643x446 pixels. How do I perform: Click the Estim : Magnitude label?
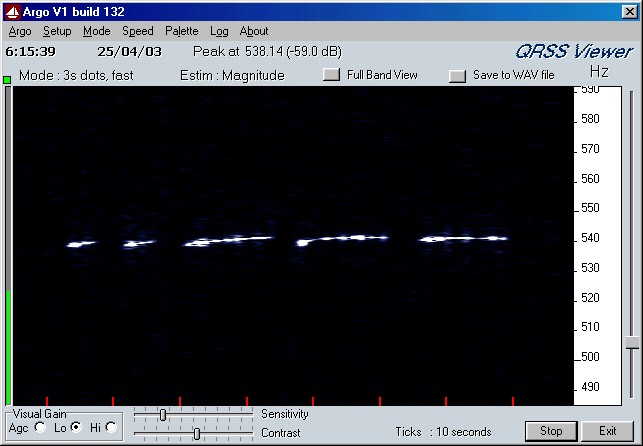232,75
